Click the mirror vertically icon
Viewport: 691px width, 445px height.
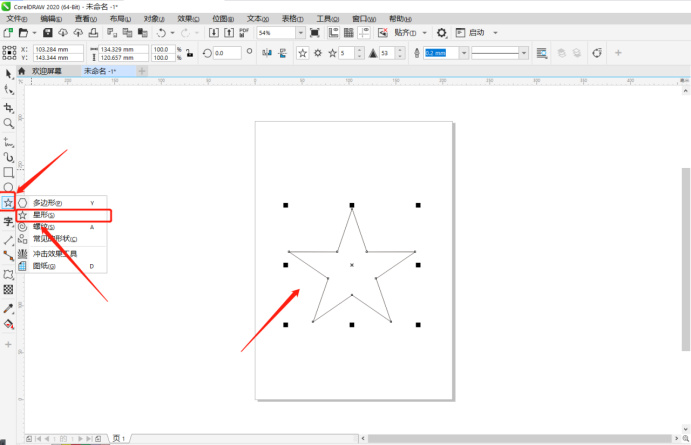282,53
